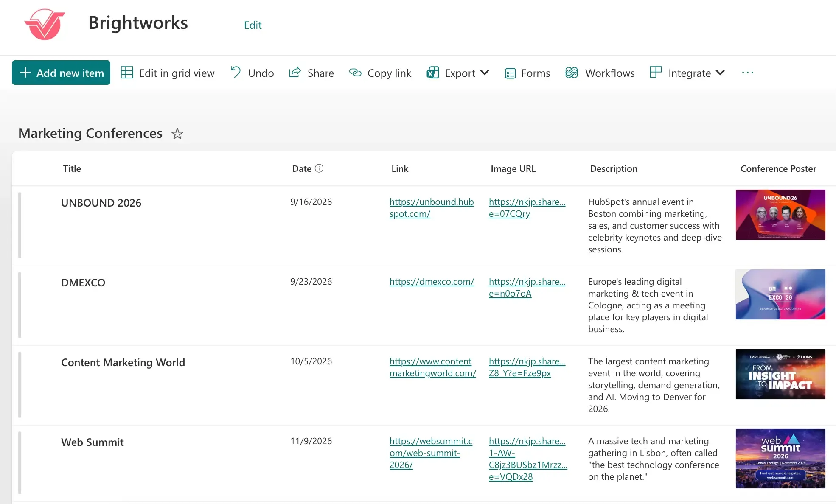
Task: Click the DMEXCO 26 poster thumbnail
Action: coord(780,294)
